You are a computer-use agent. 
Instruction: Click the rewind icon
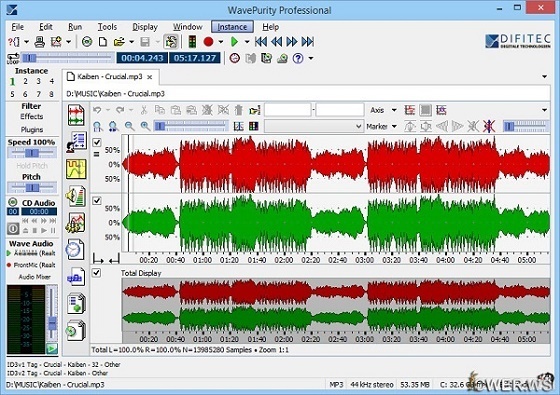point(276,42)
